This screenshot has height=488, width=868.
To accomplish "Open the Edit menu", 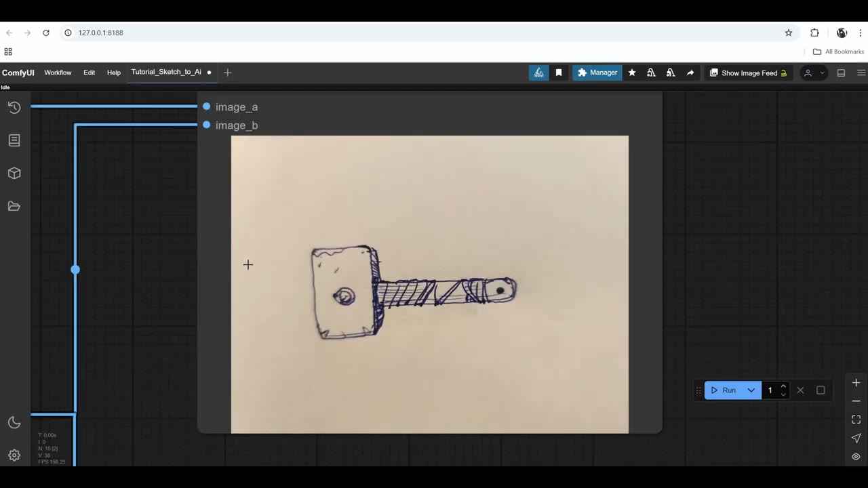I will coord(90,73).
